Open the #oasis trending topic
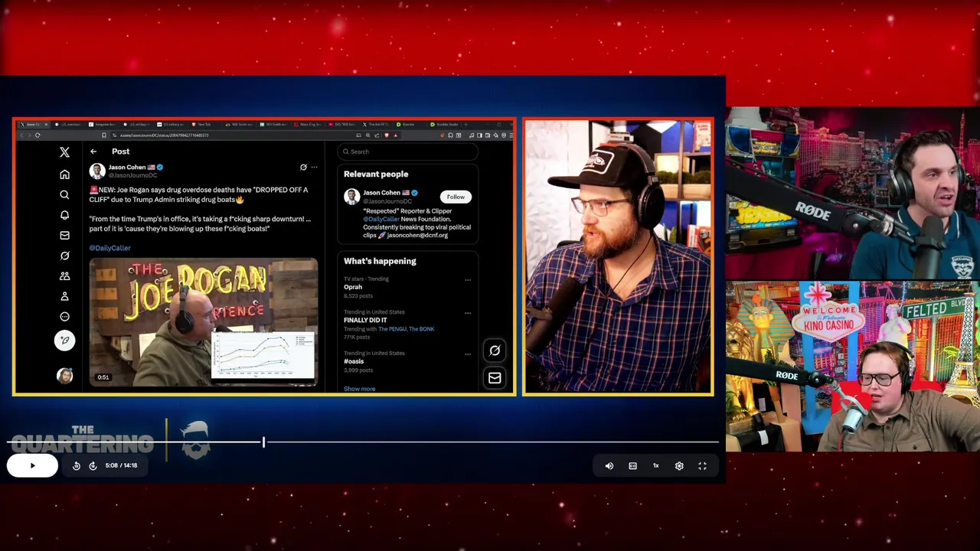The height and width of the screenshot is (551, 980). click(x=354, y=361)
